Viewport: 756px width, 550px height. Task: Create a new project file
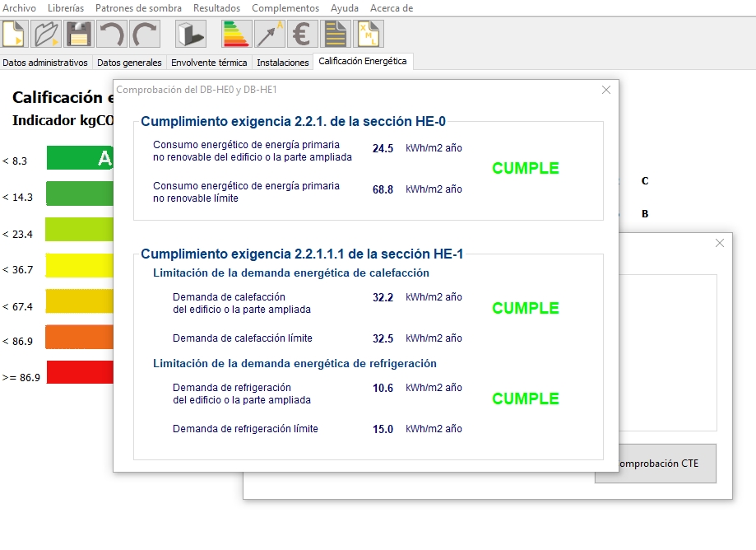(15, 34)
